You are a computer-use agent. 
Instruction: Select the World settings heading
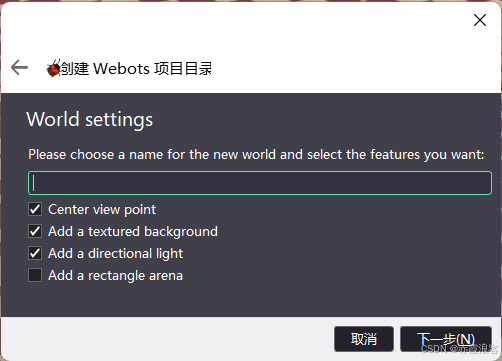90,120
